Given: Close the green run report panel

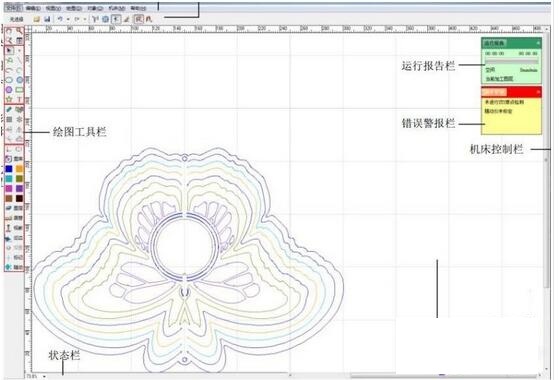Looking at the screenshot, I should [538, 43].
